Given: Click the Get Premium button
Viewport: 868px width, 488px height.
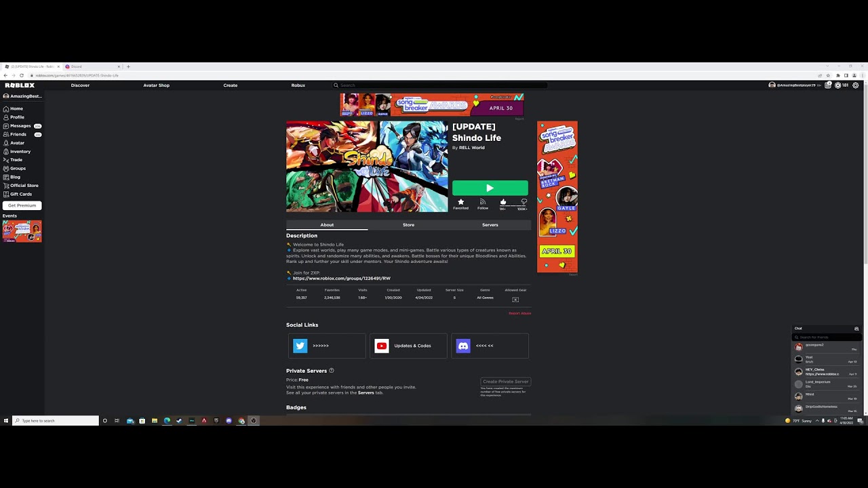Looking at the screenshot, I should pos(22,205).
